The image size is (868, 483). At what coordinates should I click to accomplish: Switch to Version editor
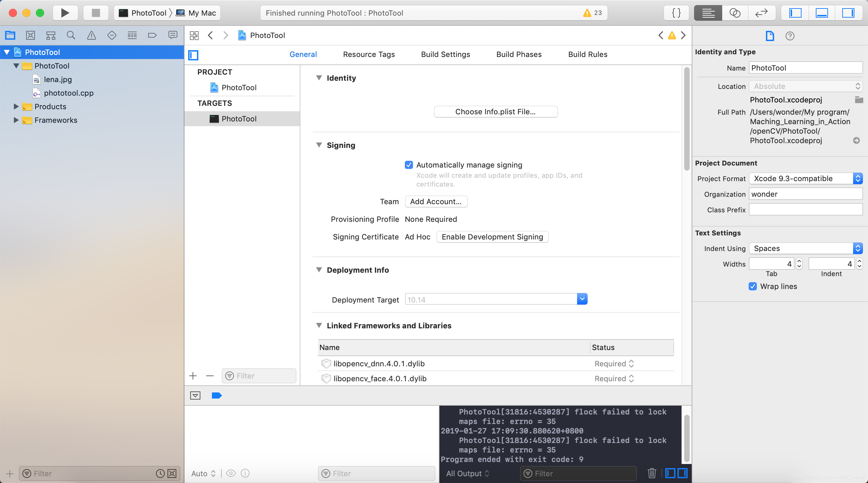pos(762,13)
